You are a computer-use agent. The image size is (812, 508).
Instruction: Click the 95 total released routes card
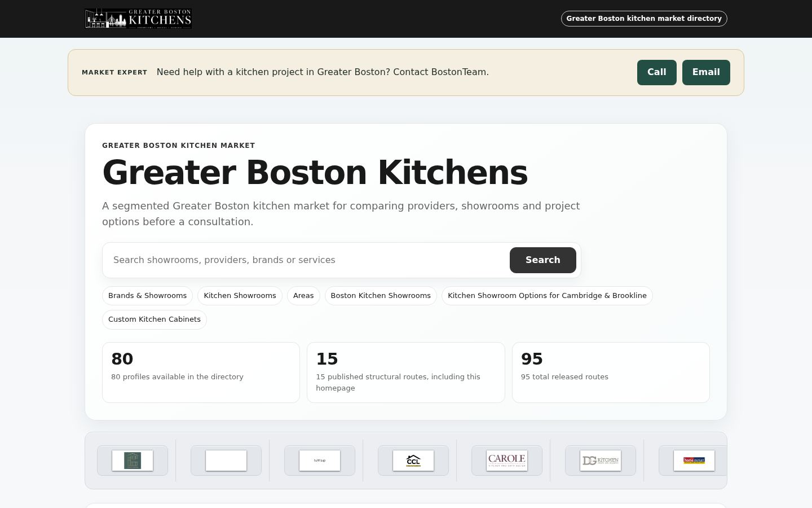coord(611,373)
